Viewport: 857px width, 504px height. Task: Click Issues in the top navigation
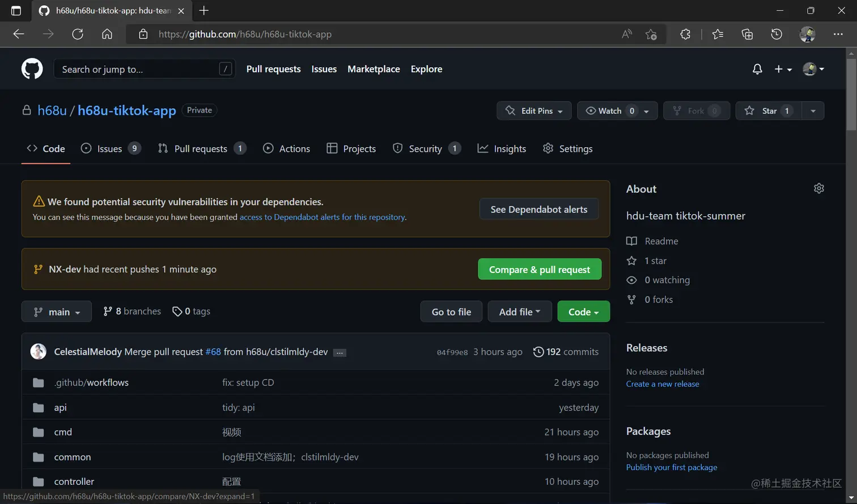(324, 69)
